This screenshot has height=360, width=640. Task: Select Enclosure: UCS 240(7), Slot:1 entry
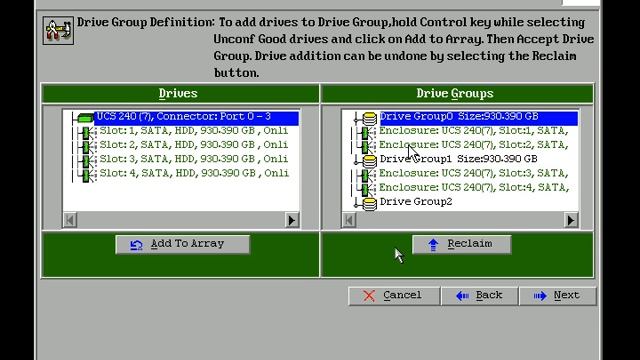tap(473, 131)
